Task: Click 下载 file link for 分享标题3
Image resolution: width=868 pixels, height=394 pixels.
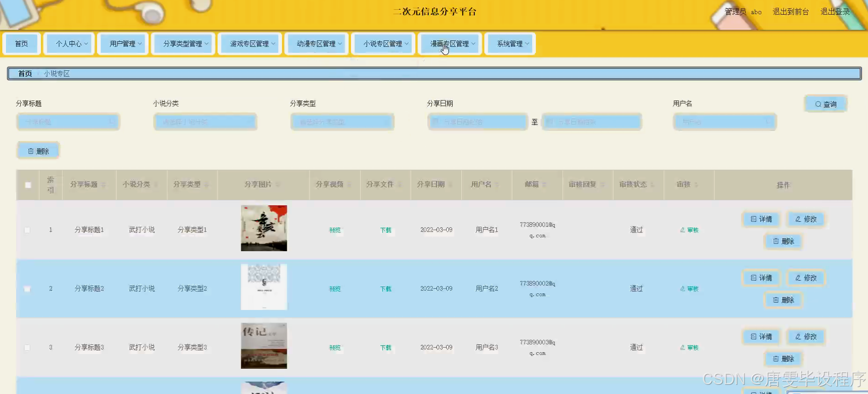Action: point(386,348)
